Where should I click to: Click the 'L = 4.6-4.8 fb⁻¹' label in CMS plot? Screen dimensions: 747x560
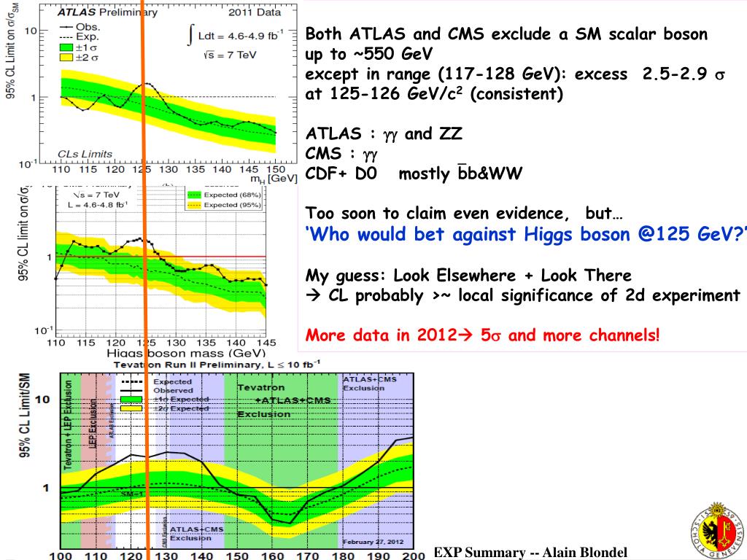point(97,205)
